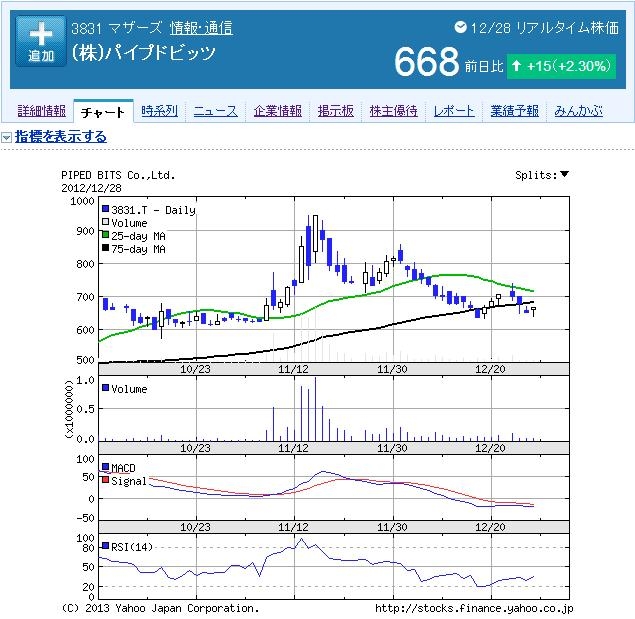The width and height of the screenshot is (635, 619).
Task: Select the チャート tab
Action: point(103,112)
